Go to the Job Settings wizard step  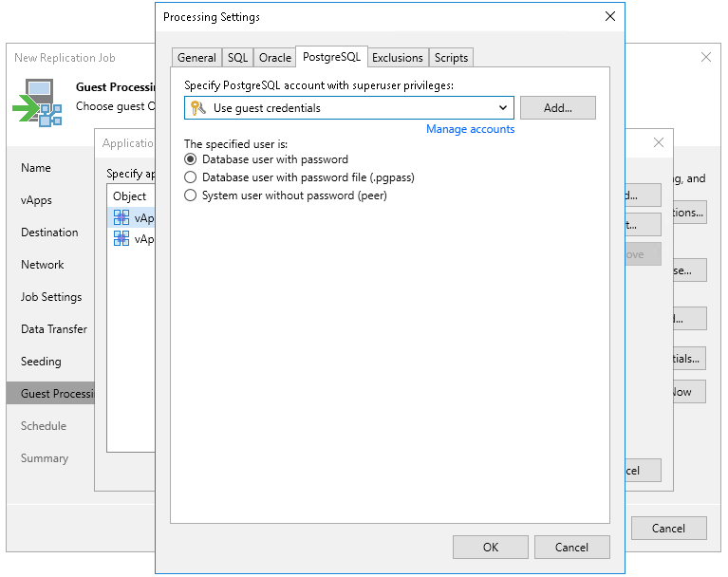click(51, 297)
